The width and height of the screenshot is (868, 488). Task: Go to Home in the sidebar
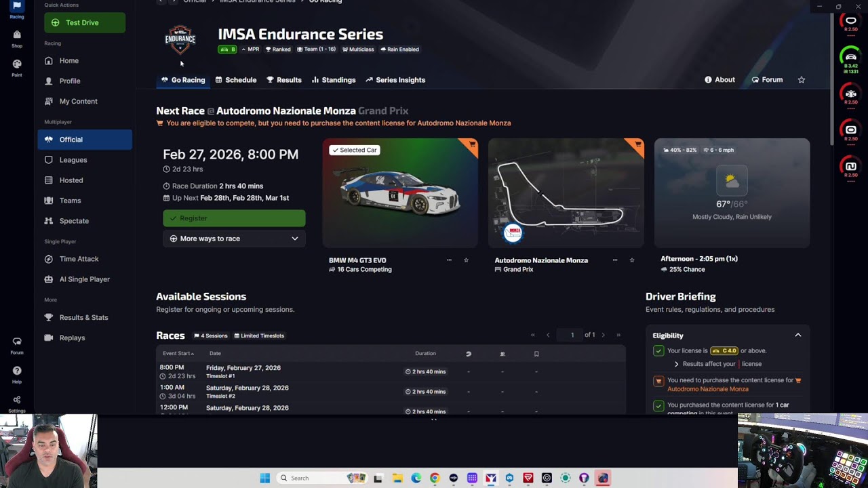point(85,60)
